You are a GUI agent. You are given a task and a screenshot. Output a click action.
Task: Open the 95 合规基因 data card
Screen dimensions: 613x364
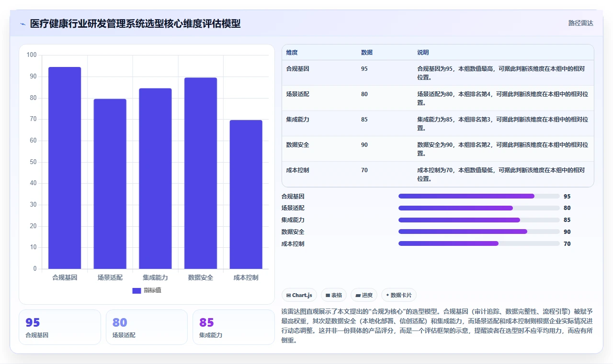coord(60,327)
